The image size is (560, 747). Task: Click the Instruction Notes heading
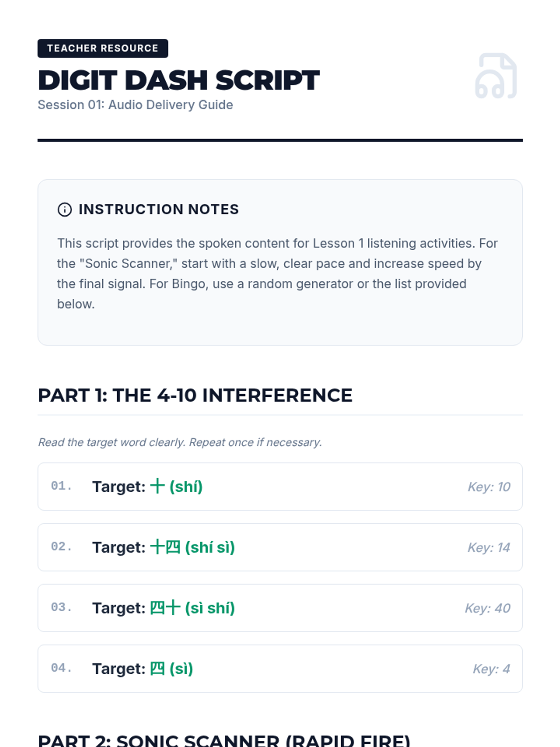click(x=159, y=209)
